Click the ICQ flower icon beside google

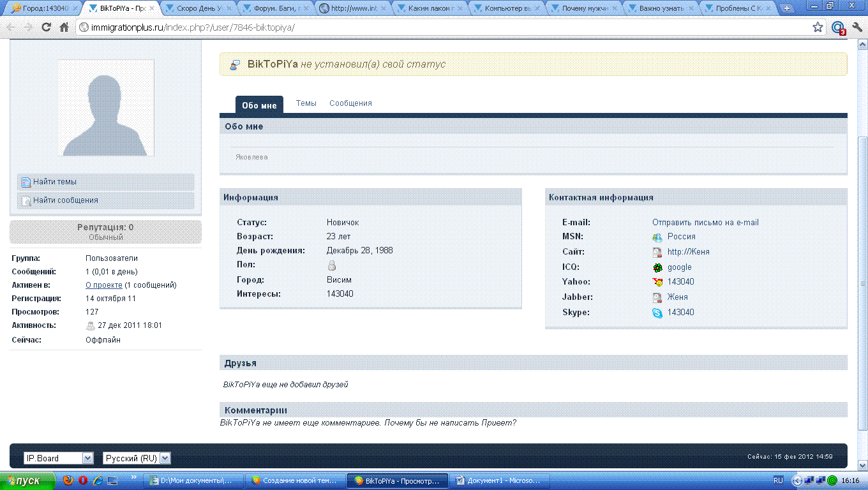click(657, 268)
